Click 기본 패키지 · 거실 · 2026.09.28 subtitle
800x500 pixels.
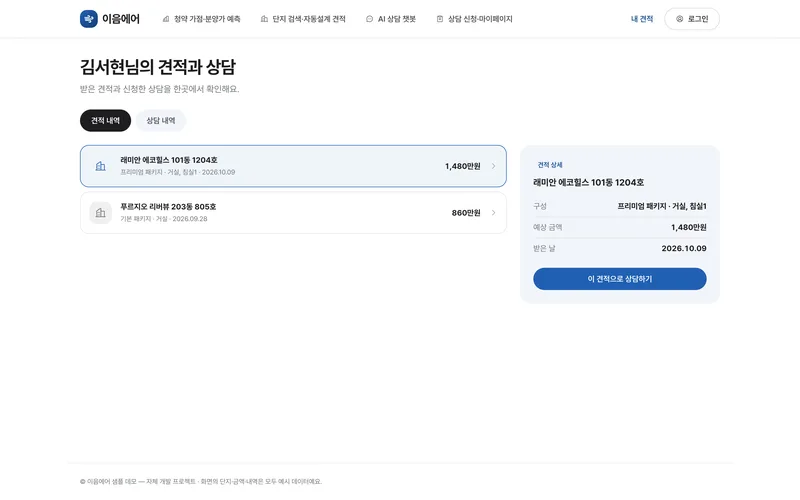point(164,219)
